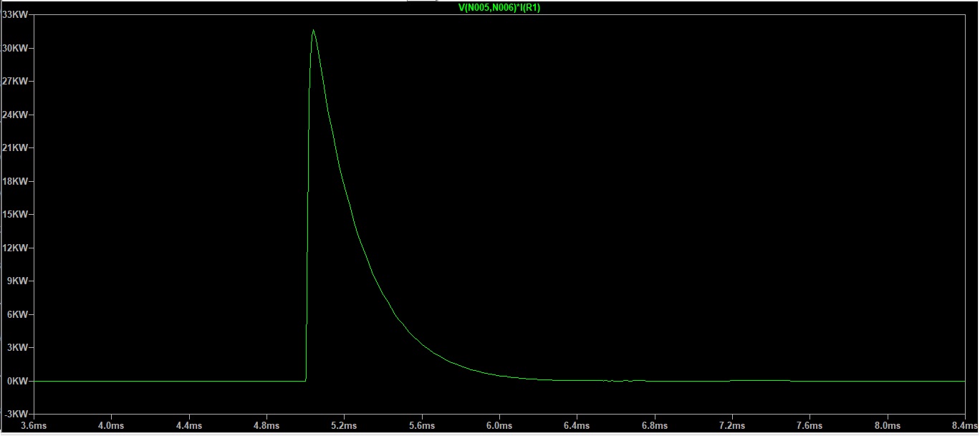This screenshot has height=436, width=980.
Task: Click the 21KW vertical axis label
Action: pyautogui.click(x=15, y=148)
